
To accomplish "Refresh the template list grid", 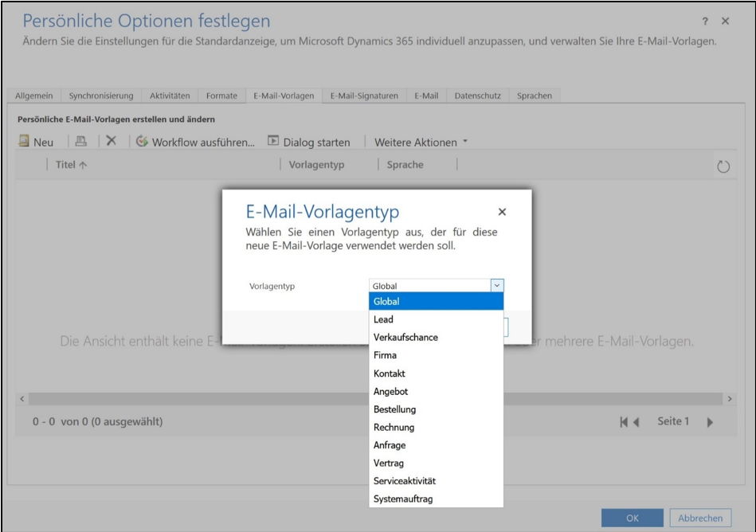I will pos(723,166).
